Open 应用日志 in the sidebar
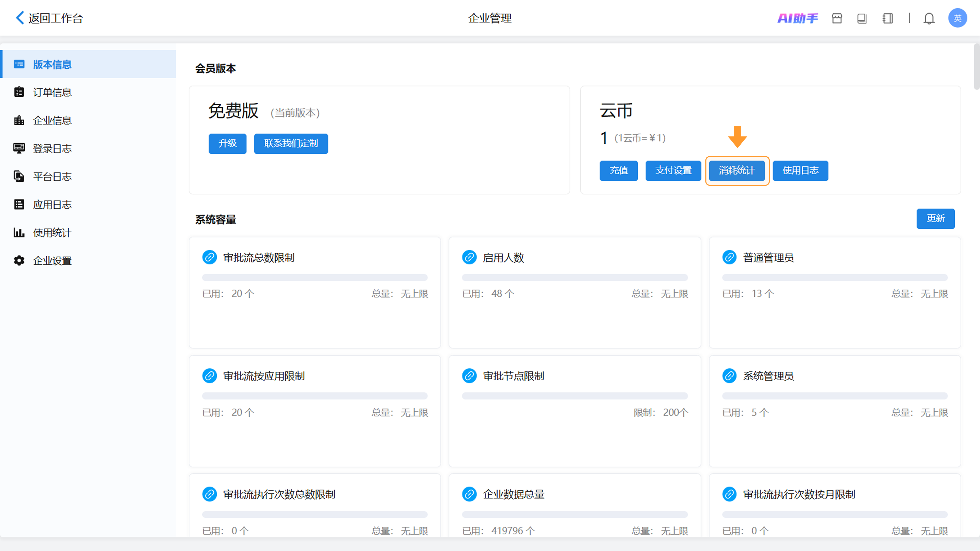 coord(88,205)
